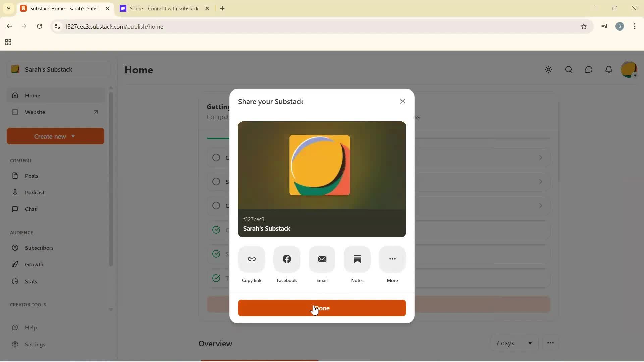The width and height of the screenshot is (644, 362).
Task: Open the 7 days time range selector
Action: coord(514,343)
